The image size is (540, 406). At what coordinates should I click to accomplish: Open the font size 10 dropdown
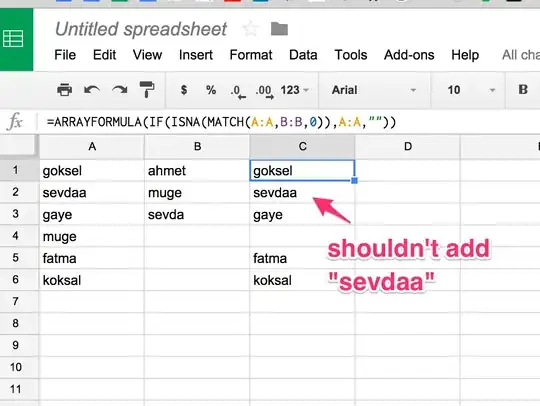click(x=471, y=90)
